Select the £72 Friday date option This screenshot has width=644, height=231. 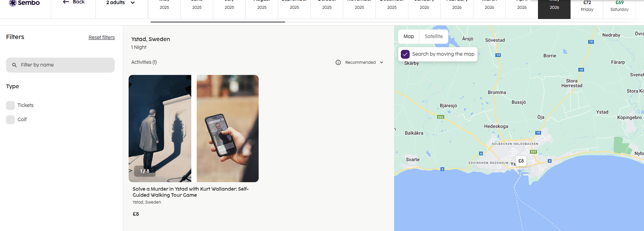click(587, 6)
